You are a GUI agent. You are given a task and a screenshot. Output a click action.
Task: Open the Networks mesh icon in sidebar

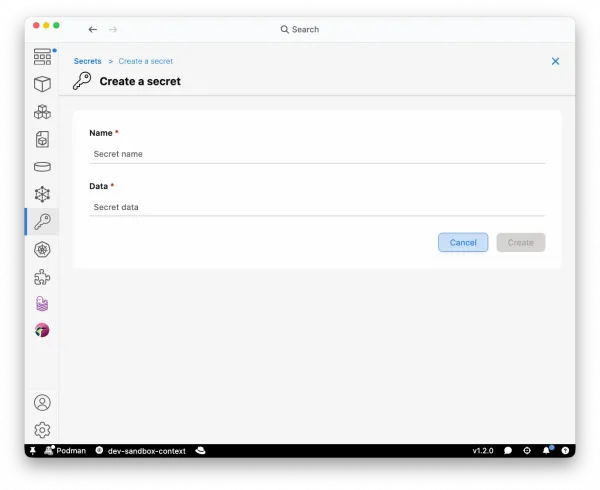[x=42, y=194]
